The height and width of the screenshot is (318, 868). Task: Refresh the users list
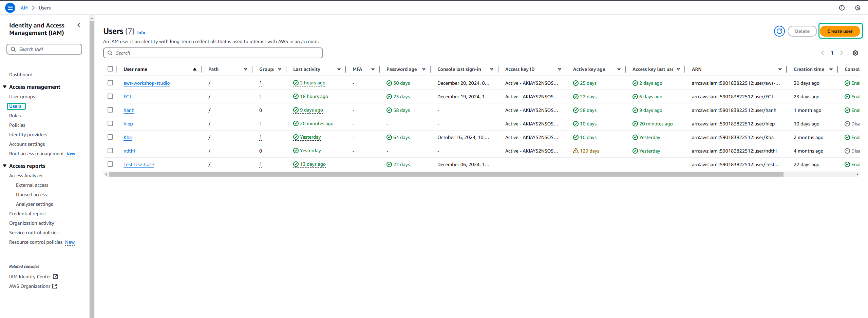click(779, 31)
